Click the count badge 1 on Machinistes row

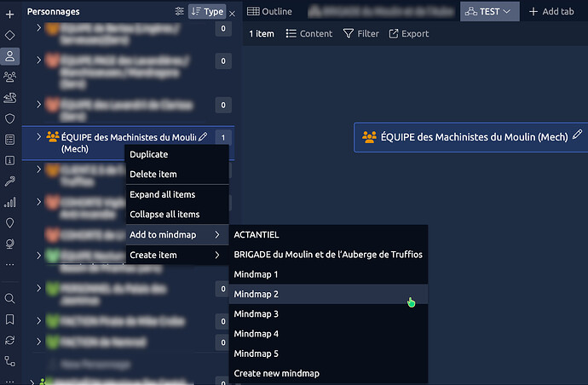click(x=223, y=137)
